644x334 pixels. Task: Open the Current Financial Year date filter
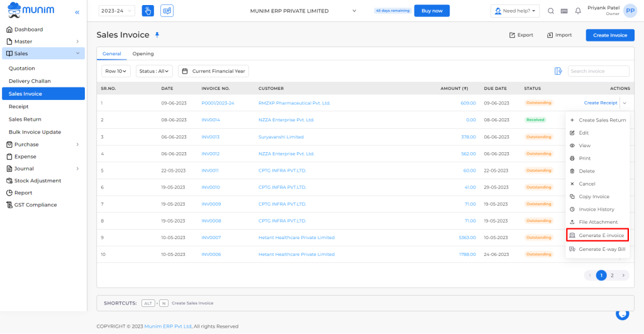tap(213, 71)
